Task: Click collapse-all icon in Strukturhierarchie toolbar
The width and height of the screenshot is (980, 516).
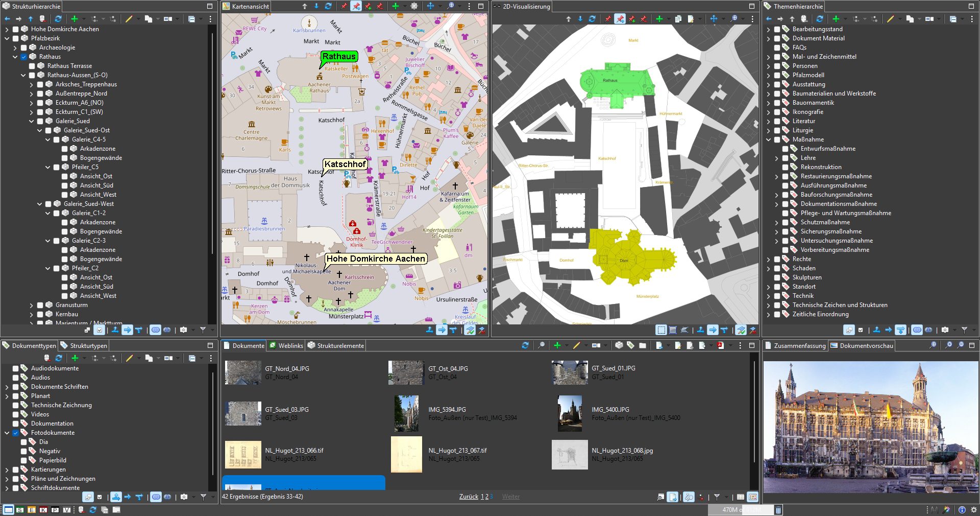Action: pos(191,19)
